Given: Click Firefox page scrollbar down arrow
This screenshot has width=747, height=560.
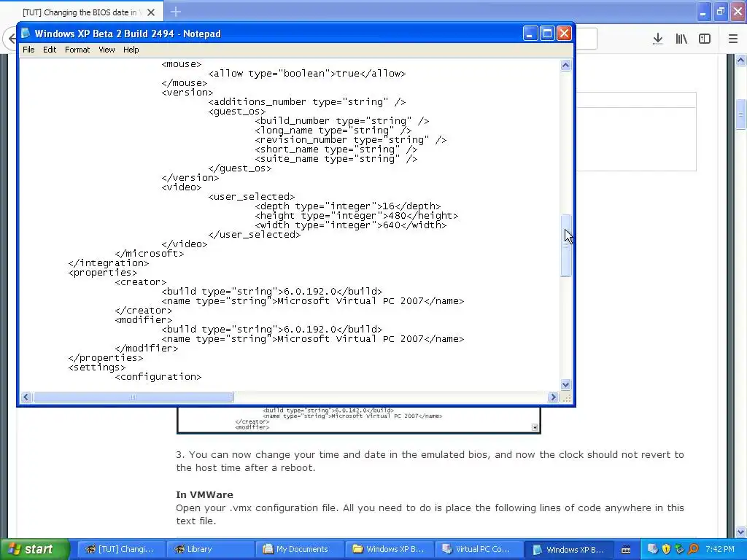Looking at the screenshot, I should pyautogui.click(x=741, y=532).
